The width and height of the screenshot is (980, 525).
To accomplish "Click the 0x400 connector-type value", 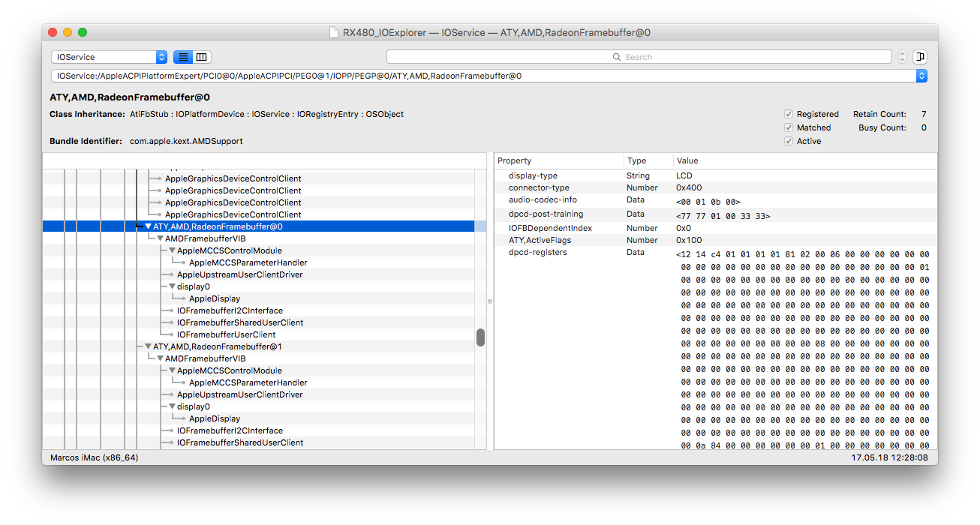I will pos(687,187).
